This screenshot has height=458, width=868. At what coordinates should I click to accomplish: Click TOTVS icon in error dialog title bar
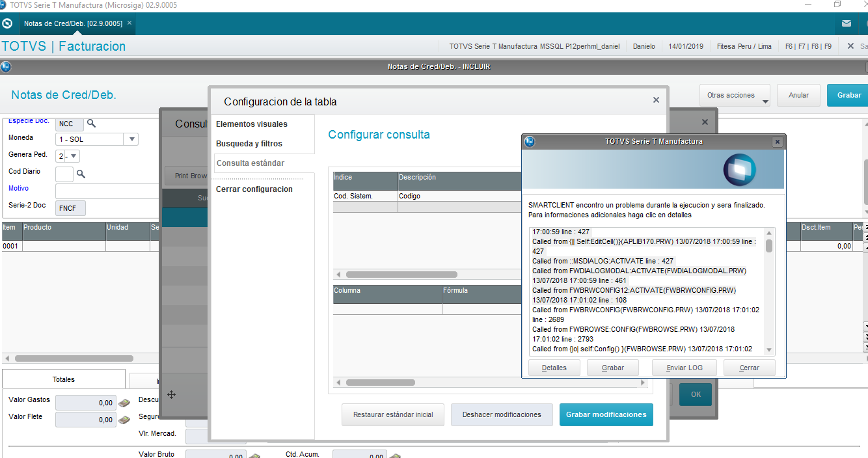[x=530, y=141]
